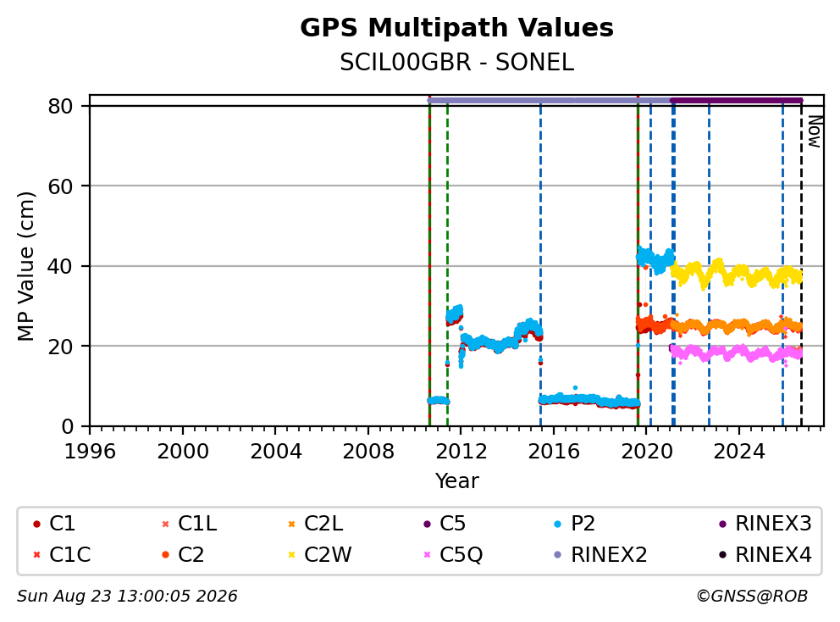Image resolution: width=840 pixels, height=622 pixels.
Task: Click the GPS Multipath Values title
Action: coord(456,28)
